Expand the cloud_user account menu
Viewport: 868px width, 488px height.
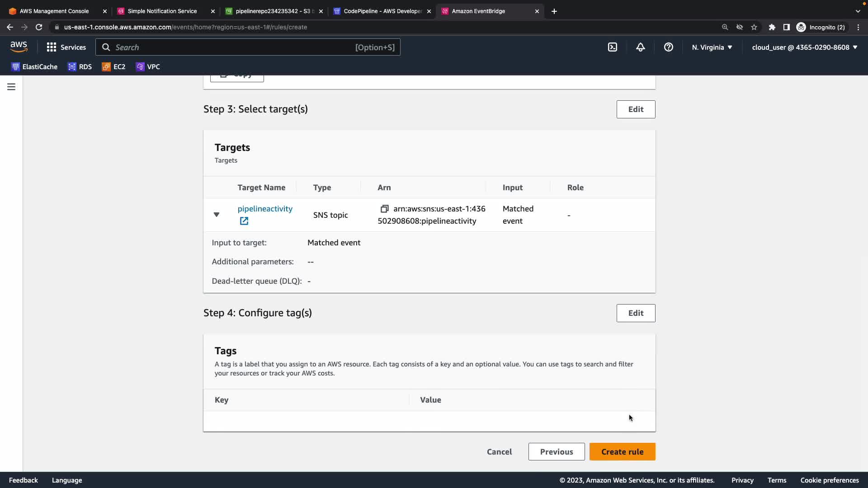pos(804,47)
